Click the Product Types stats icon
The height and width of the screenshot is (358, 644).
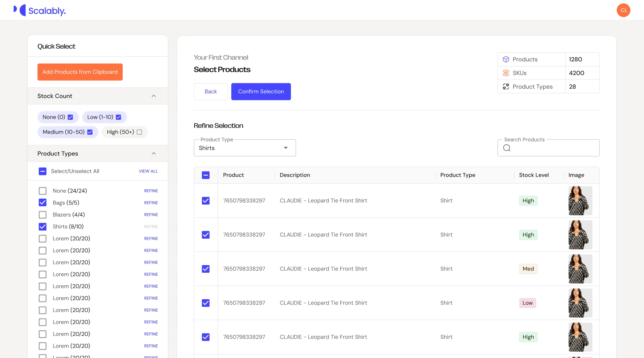pyautogui.click(x=506, y=86)
